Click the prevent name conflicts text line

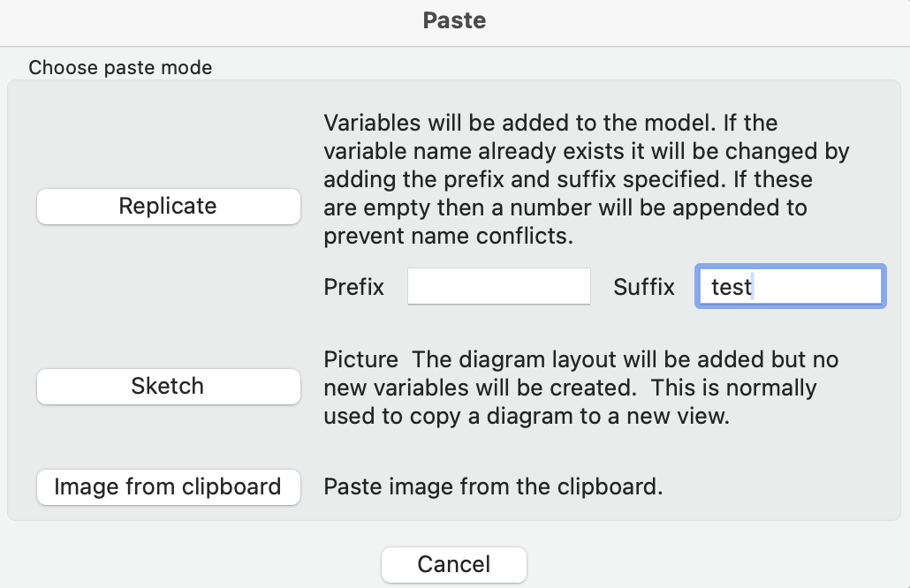point(449,236)
